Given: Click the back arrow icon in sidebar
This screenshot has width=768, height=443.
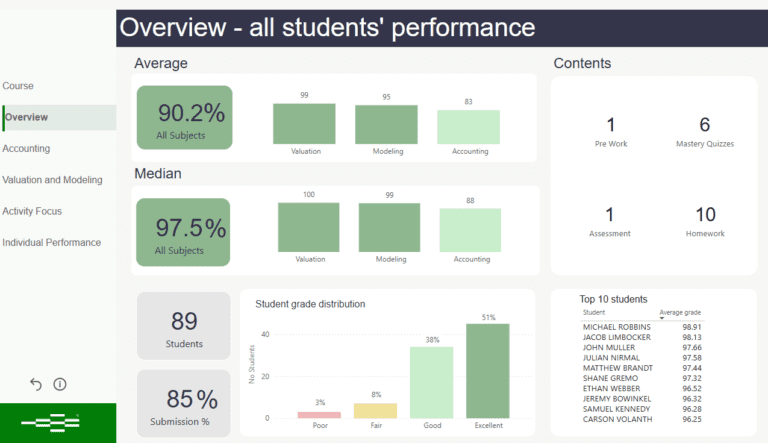Looking at the screenshot, I should point(36,384).
